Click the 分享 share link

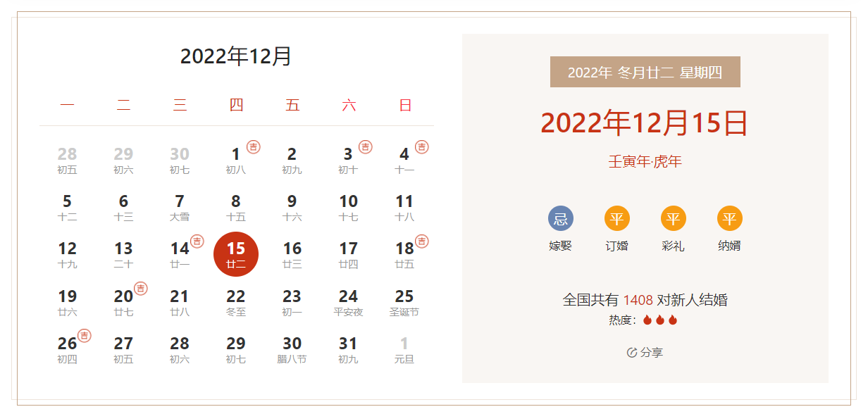645,352
